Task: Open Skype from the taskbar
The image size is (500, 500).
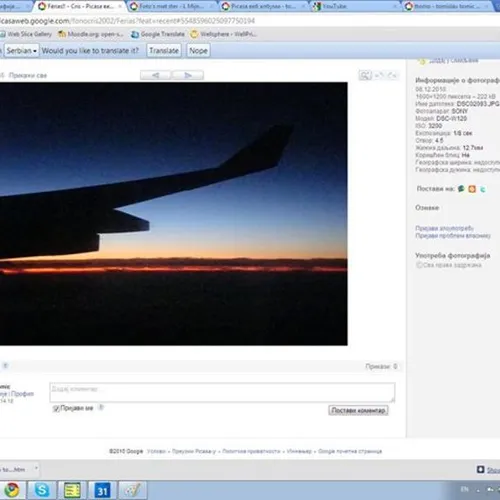Action: (x=42, y=490)
